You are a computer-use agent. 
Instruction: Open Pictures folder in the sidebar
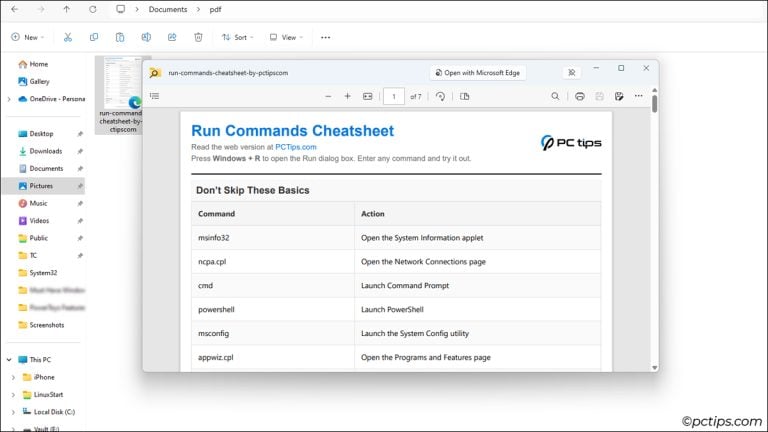(x=41, y=186)
